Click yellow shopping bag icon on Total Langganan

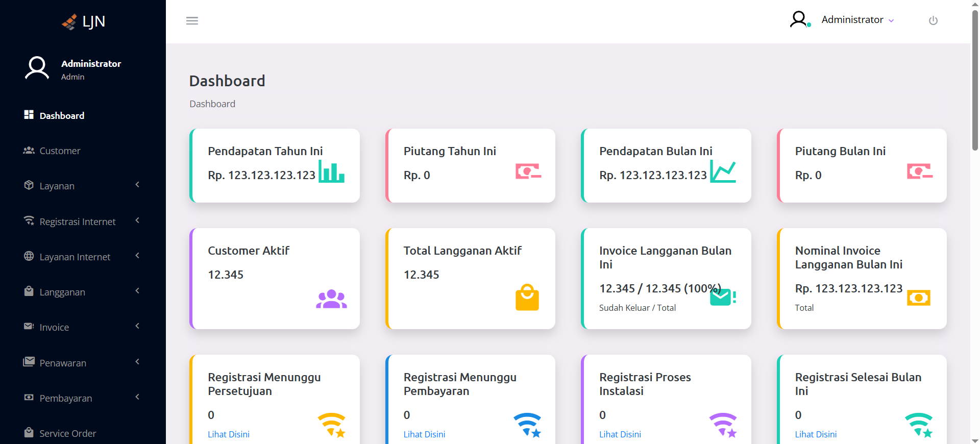click(527, 298)
